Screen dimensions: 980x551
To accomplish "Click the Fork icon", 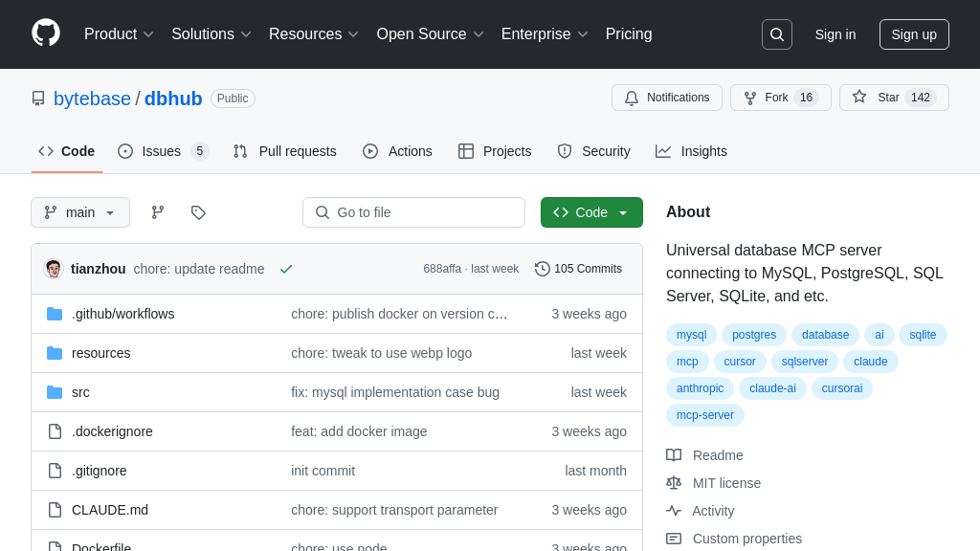I will tap(750, 99).
